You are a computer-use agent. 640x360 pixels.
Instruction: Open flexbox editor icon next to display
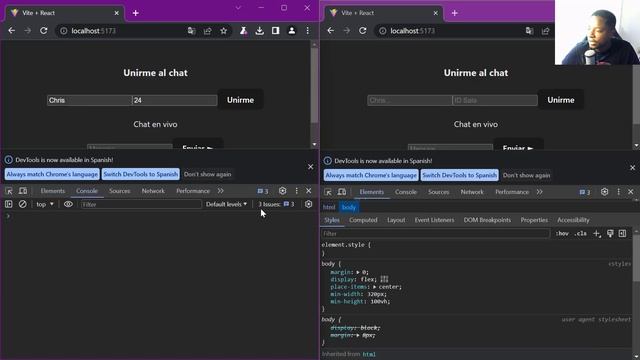pyautogui.click(x=384, y=279)
